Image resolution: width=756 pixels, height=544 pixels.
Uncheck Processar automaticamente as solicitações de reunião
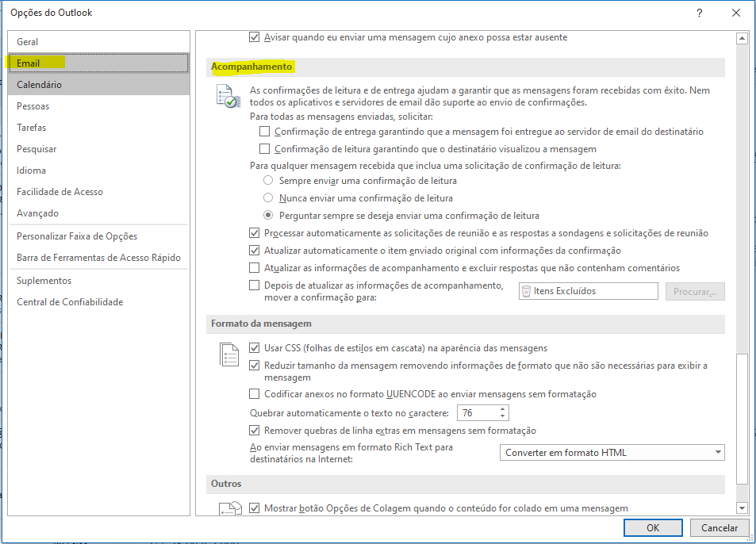click(254, 233)
